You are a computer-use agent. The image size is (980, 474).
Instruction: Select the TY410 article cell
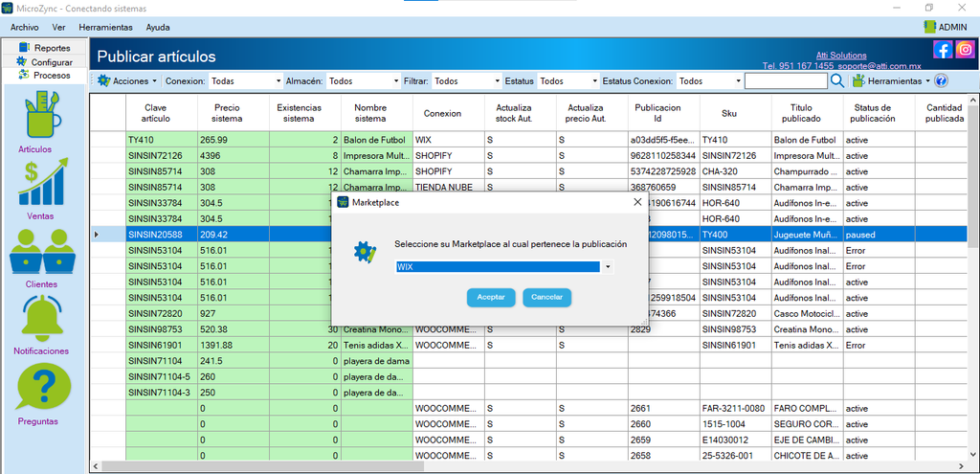click(x=162, y=140)
